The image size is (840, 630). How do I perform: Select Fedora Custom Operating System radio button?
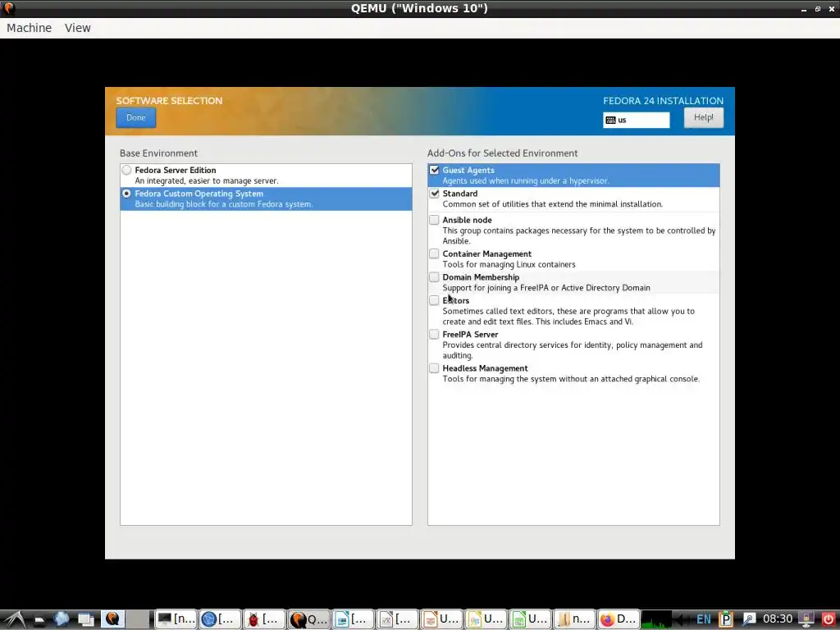point(126,194)
